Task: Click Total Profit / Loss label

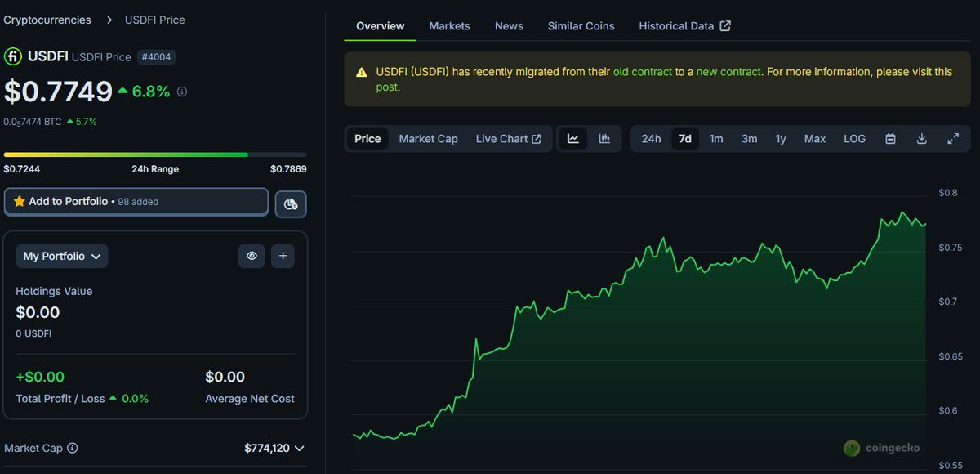Action: [x=60, y=399]
